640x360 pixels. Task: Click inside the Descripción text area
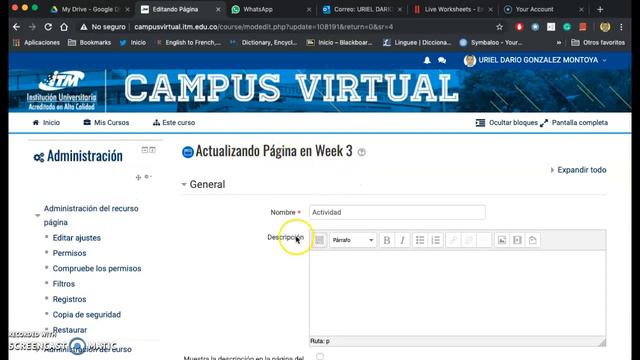click(x=458, y=293)
